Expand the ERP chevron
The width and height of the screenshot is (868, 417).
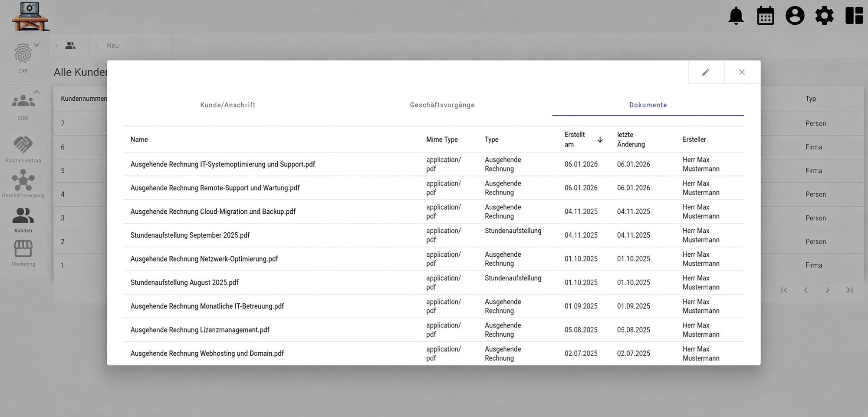click(x=36, y=45)
